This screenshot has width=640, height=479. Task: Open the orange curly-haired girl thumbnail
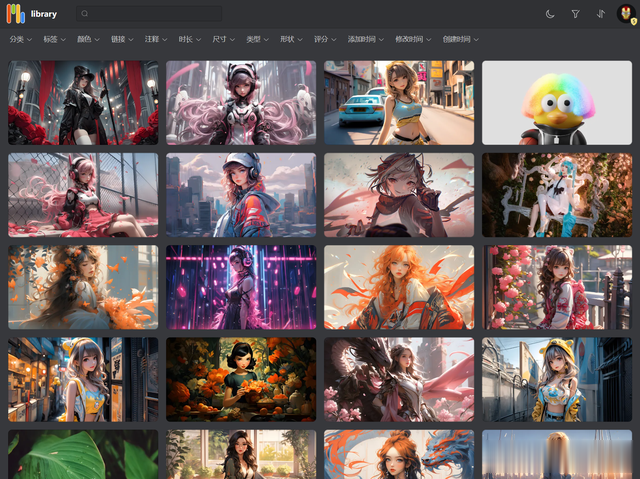pos(399,287)
